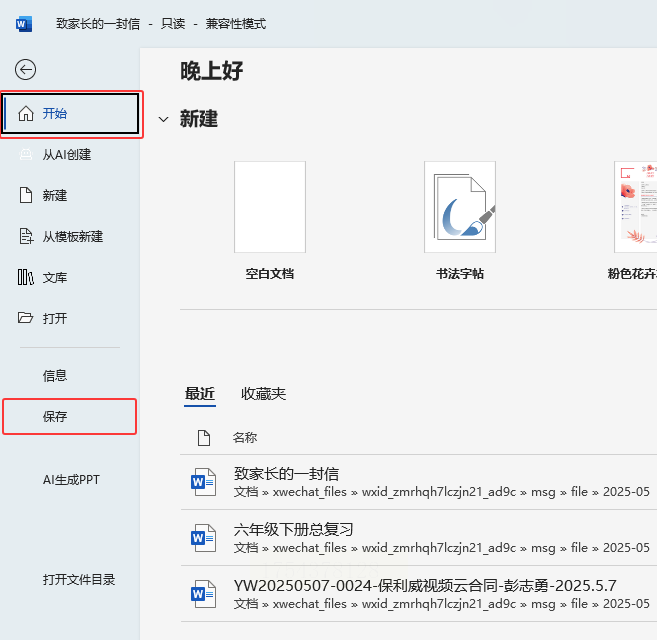The height and width of the screenshot is (640, 657).
Task: Click AI生成PPT option
Action: [71, 480]
